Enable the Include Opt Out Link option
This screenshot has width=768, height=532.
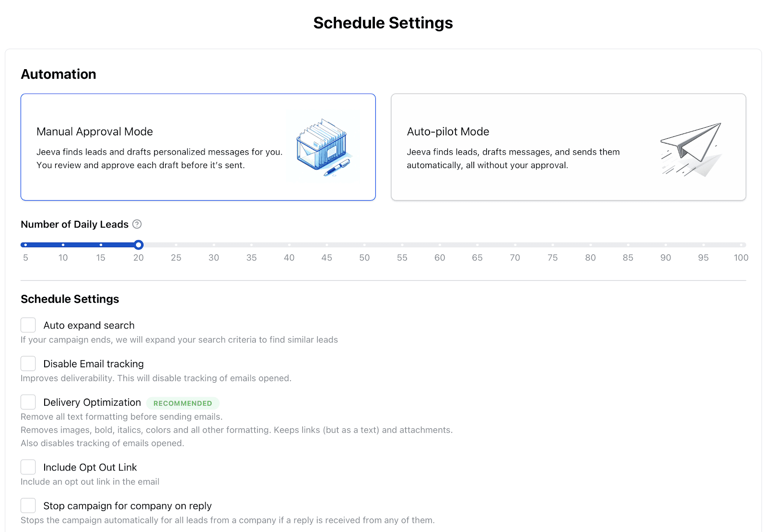[x=28, y=467]
